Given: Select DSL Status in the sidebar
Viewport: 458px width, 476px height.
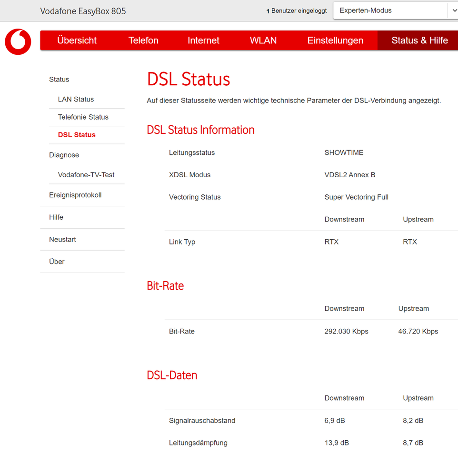Looking at the screenshot, I should [77, 135].
